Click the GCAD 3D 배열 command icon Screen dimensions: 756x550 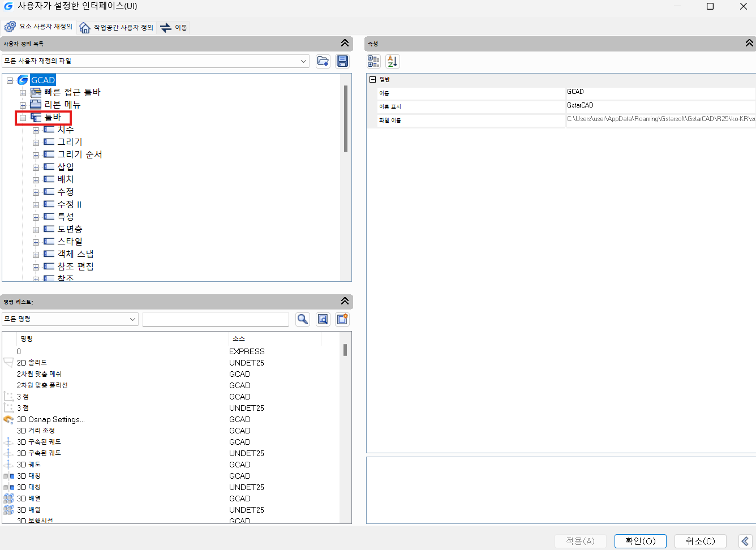(8, 499)
